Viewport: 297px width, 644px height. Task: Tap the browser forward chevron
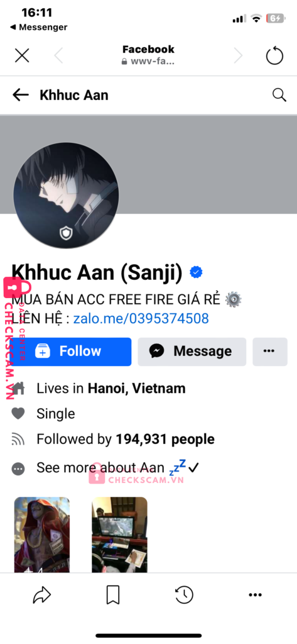click(238, 55)
